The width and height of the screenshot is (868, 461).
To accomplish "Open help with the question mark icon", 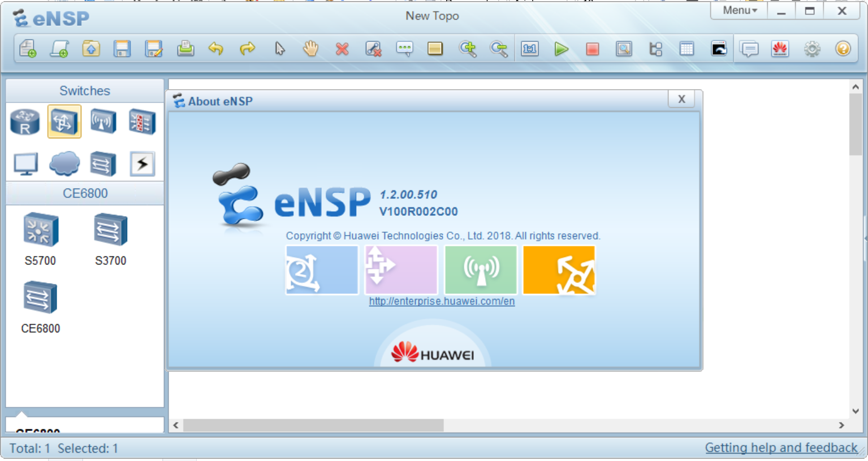I will 843,49.
